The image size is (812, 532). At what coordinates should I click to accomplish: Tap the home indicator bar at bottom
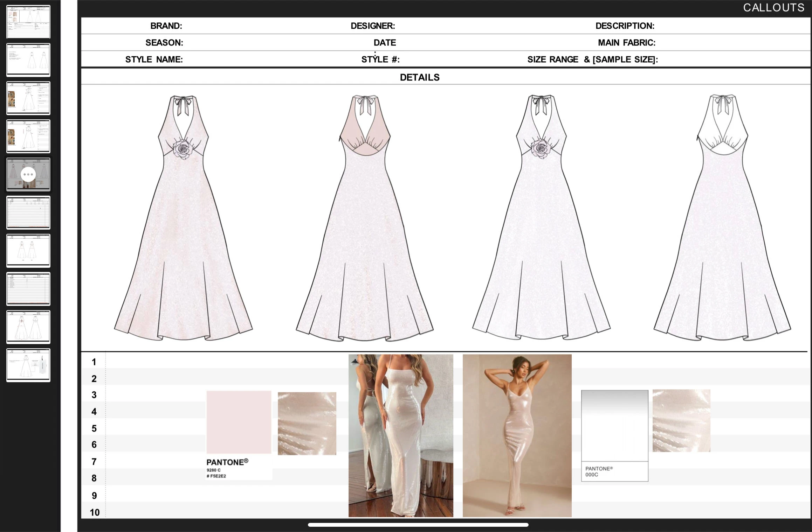[418, 525]
